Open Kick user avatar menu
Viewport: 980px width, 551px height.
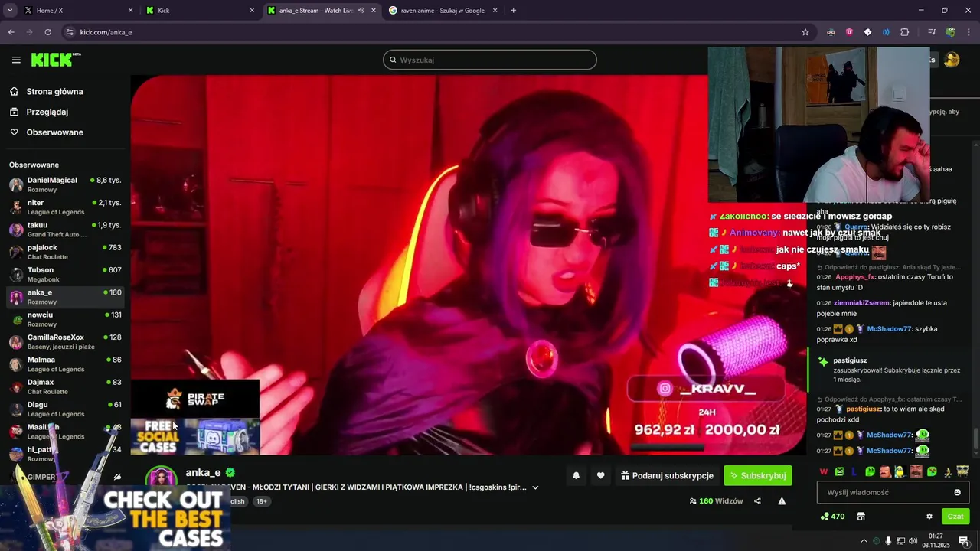(952, 60)
